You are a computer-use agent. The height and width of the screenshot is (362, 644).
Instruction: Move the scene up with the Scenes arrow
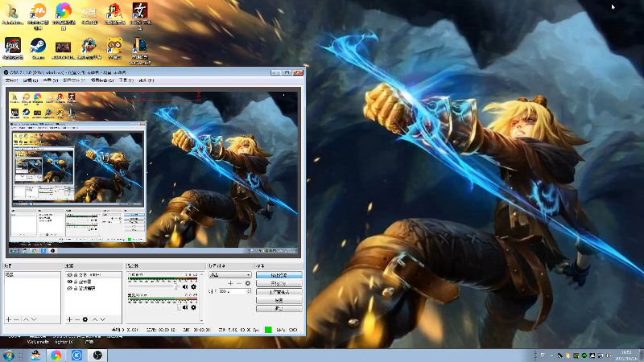pyautogui.click(x=26, y=319)
